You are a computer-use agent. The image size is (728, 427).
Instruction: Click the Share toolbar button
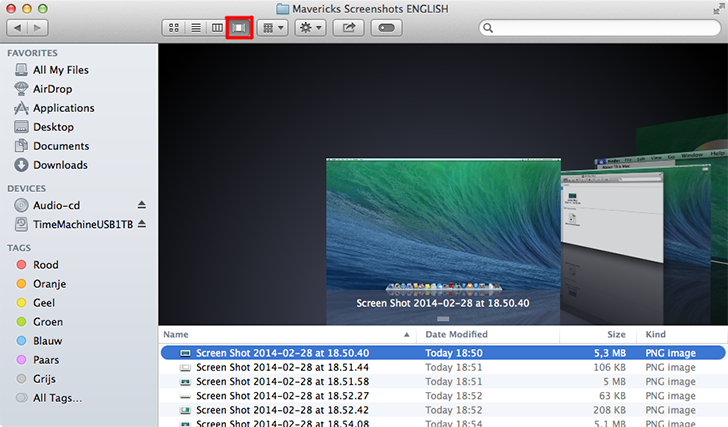(349, 28)
